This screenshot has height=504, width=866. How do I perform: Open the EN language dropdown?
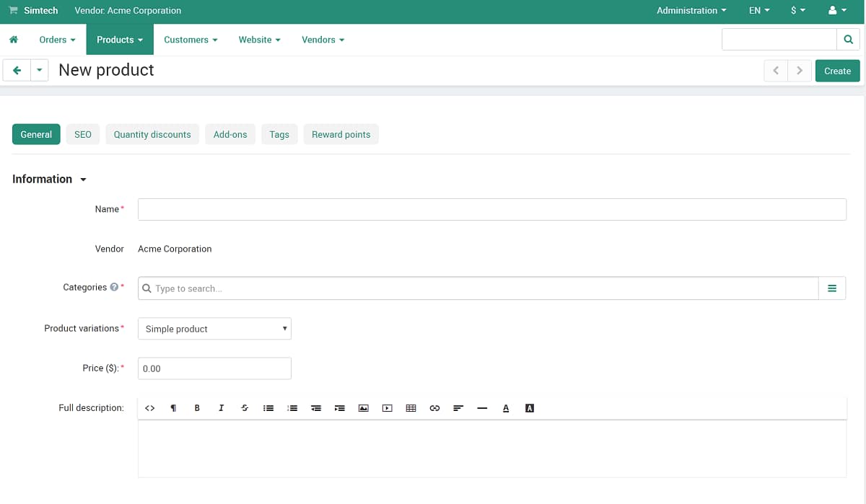pos(757,11)
